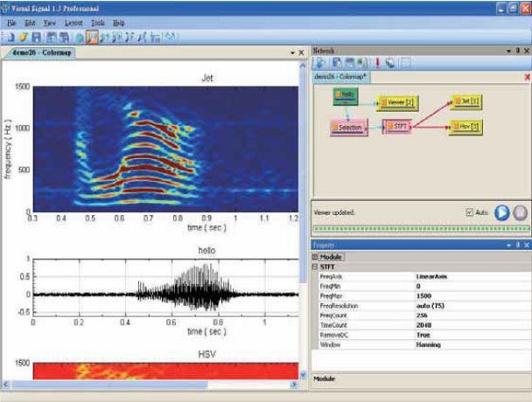Click the red exclamation icon in Network toolbar

point(377,64)
